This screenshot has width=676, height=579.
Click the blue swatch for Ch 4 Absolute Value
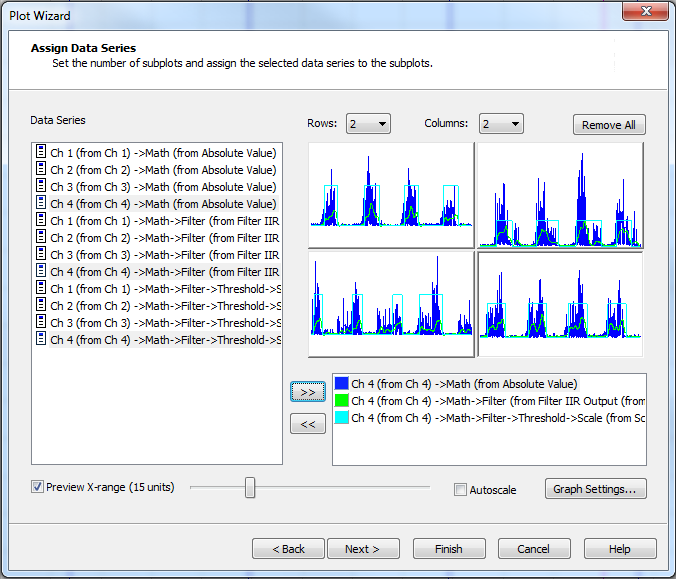pos(342,384)
